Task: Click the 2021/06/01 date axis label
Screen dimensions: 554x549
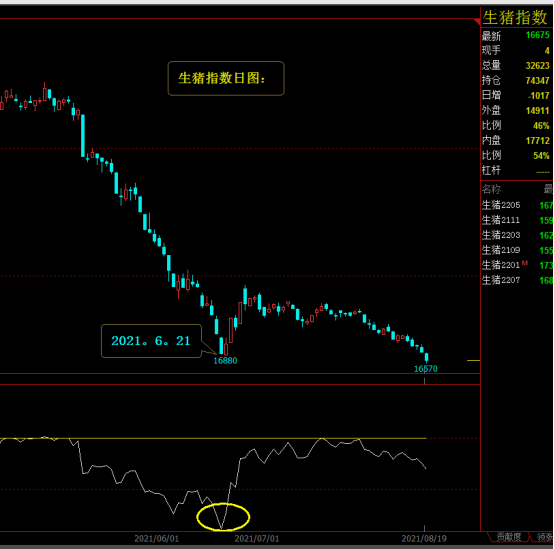Action: tap(157, 539)
